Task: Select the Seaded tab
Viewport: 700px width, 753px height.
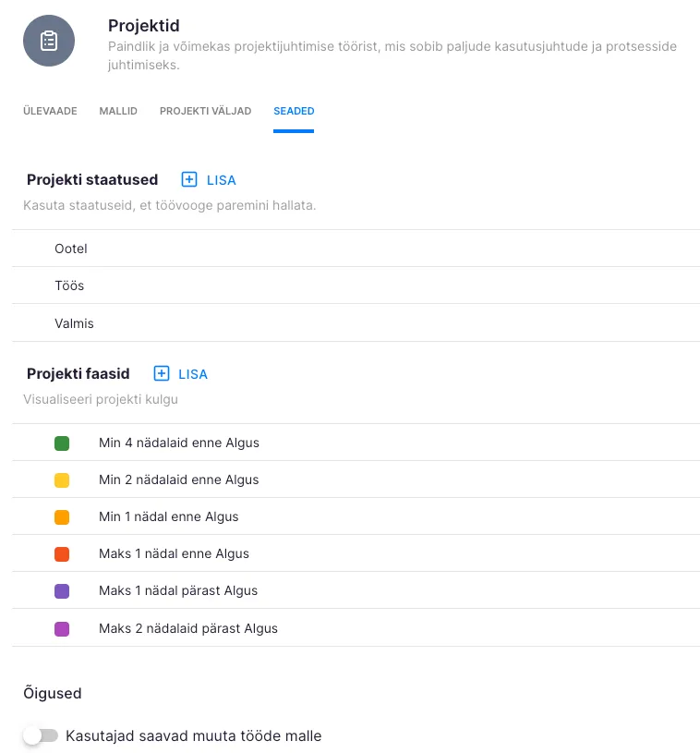Action: (x=294, y=112)
